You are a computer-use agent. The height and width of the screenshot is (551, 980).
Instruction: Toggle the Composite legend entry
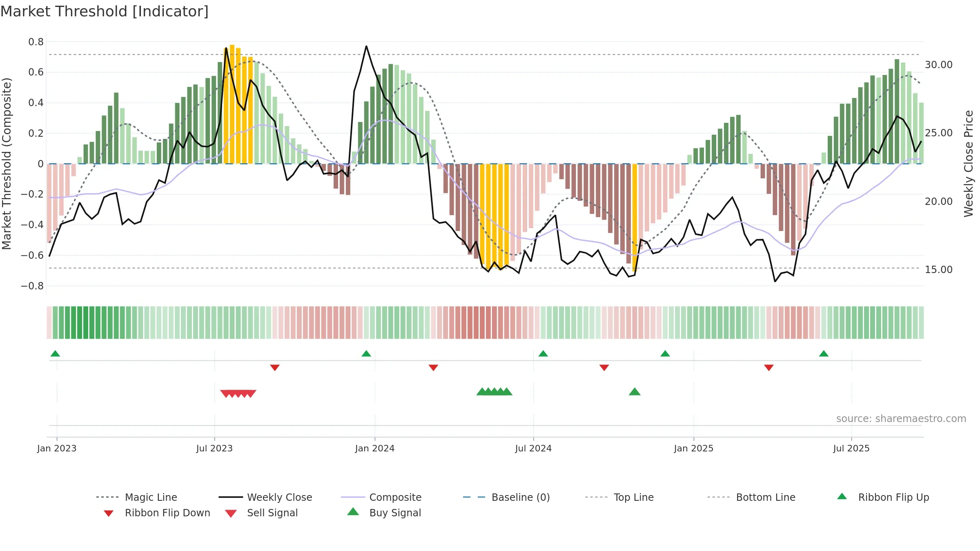click(x=381, y=497)
